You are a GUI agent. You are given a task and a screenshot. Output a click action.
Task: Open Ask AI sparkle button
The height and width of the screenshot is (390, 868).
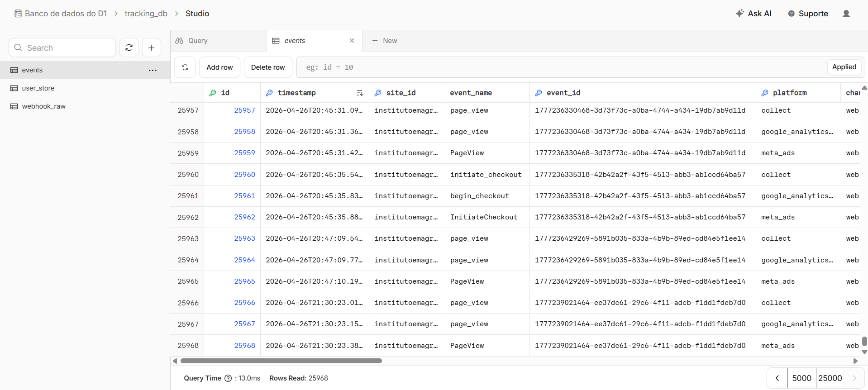click(x=754, y=14)
